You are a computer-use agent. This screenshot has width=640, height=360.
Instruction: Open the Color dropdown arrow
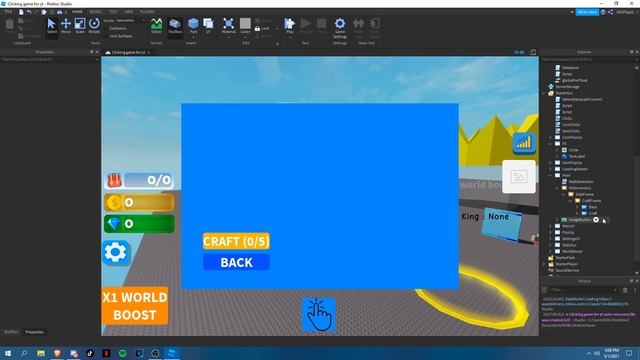tap(245, 37)
